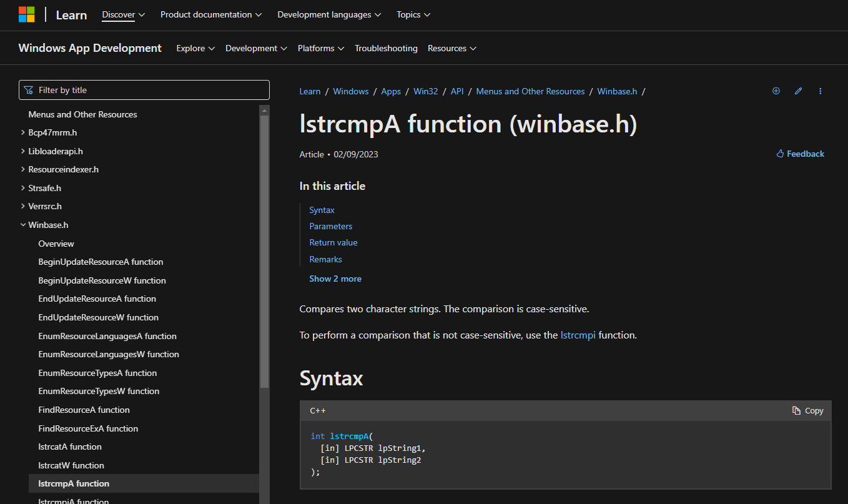Click API in the breadcrumb
Image resolution: width=848 pixels, height=504 pixels.
click(x=457, y=91)
